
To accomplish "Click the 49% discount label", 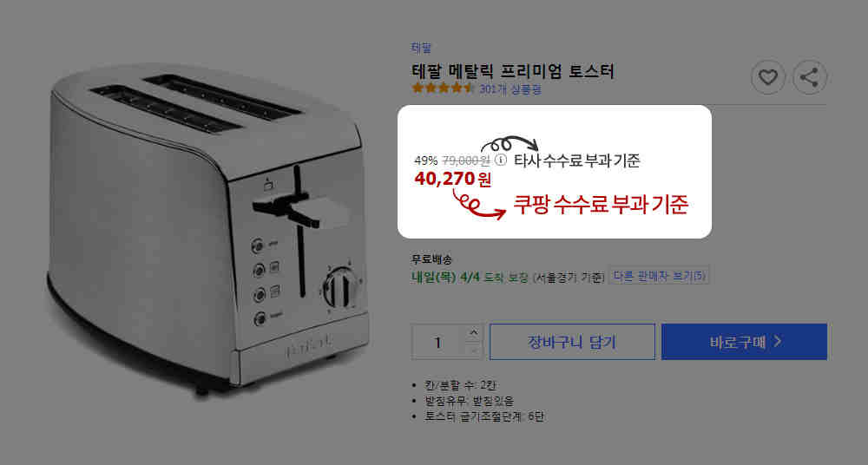I will [425, 160].
